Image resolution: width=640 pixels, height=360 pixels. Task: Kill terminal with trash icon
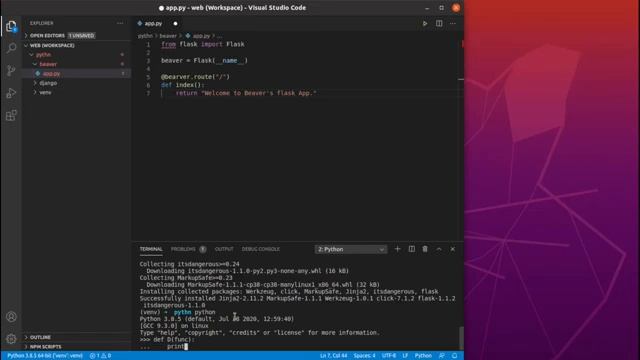point(425,249)
